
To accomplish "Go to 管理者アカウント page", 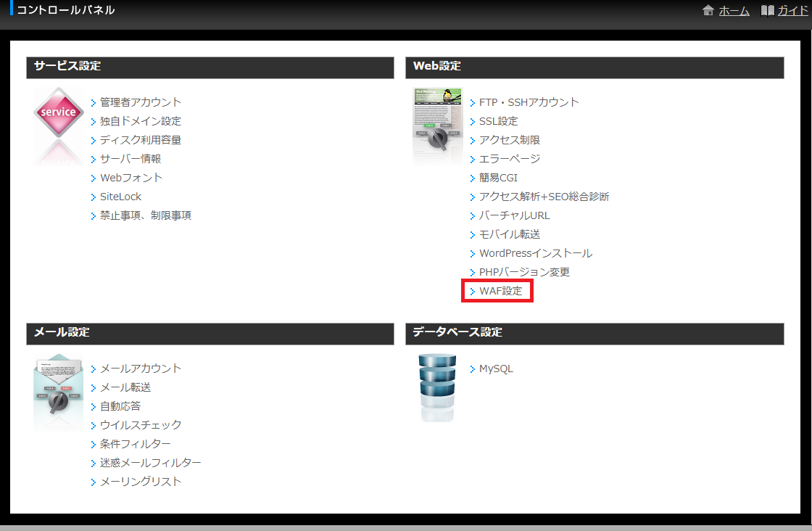I will pos(141,102).
